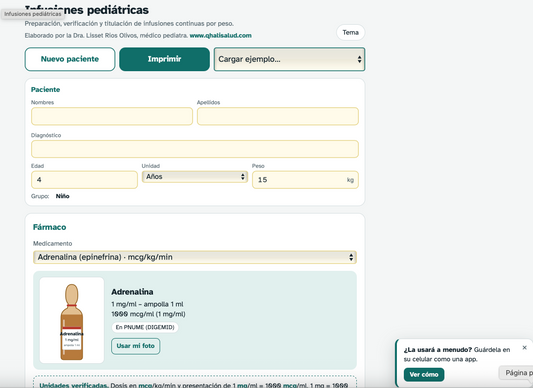Click the Paciente section heading
Viewport: 533px width, 388px height.
(x=46, y=89)
